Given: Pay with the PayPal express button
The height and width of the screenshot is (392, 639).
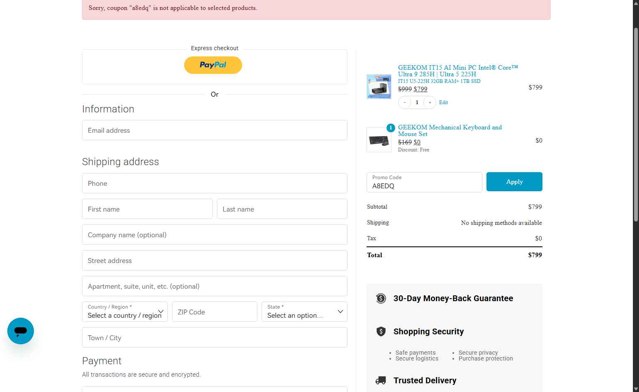Looking at the screenshot, I should click(213, 65).
